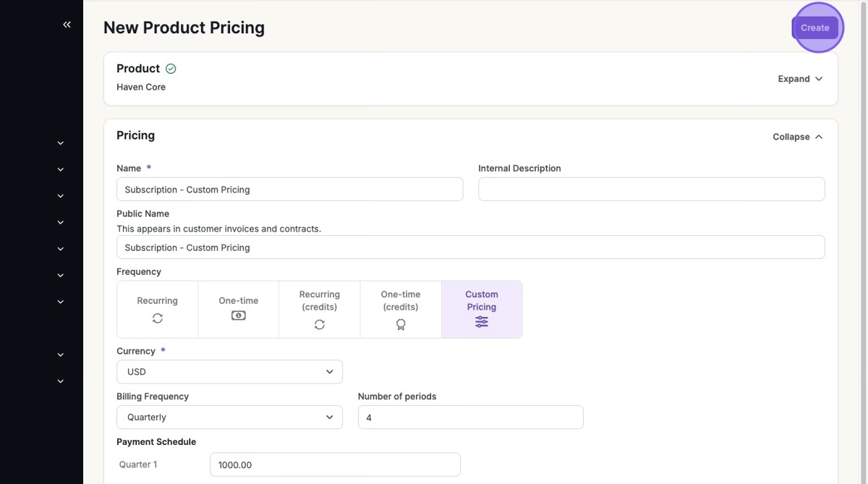Click the Internal Description field

[651, 190]
